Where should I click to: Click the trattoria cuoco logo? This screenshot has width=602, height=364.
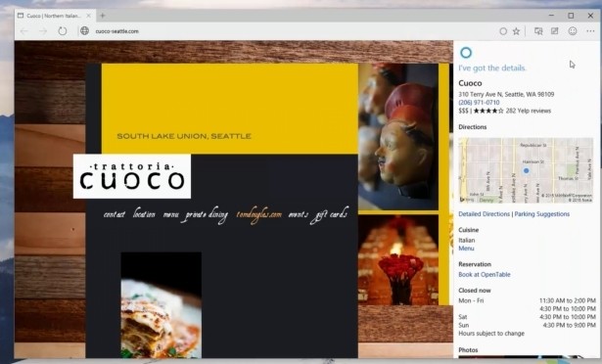tap(132, 176)
